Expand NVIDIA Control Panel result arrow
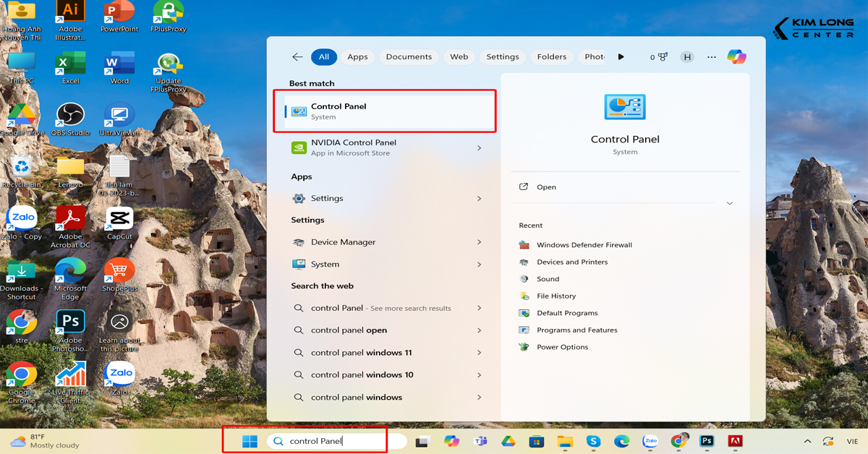The width and height of the screenshot is (868, 454). tap(479, 148)
